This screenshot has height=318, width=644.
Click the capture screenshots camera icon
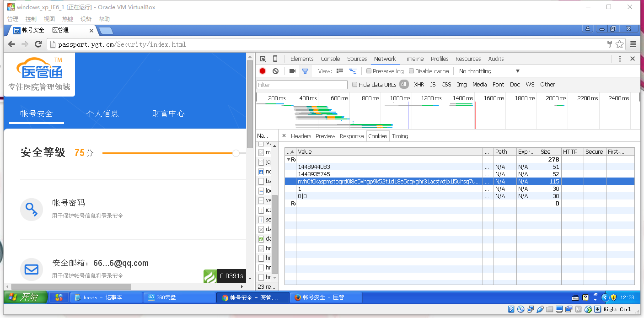[x=292, y=71]
